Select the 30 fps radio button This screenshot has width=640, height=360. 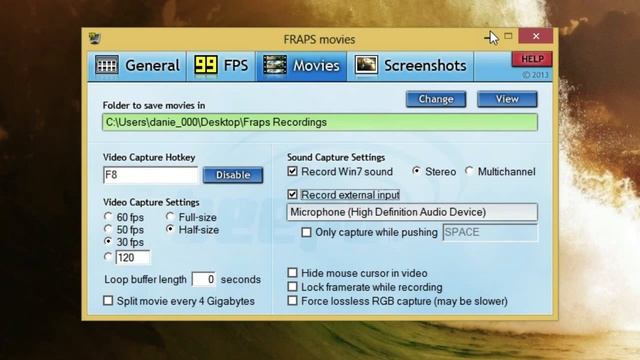[108, 241]
